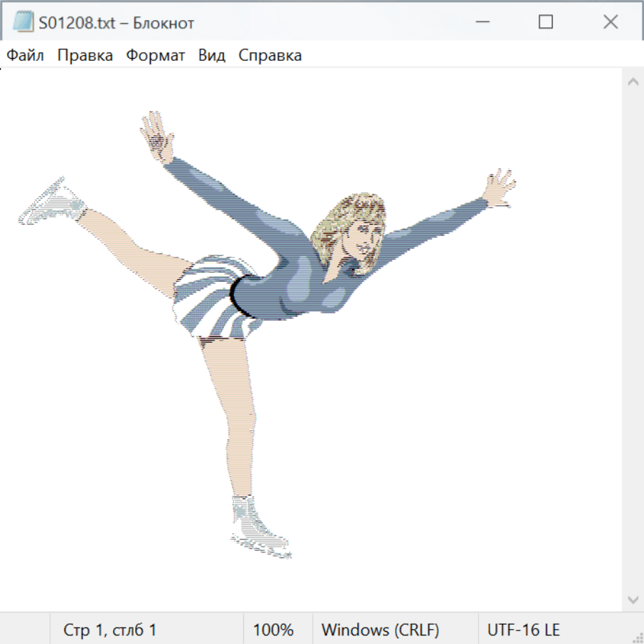The width and height of the screenshot is (644, 644).
Task: Click the resize grip in the window corner
Action: [638, 638]
